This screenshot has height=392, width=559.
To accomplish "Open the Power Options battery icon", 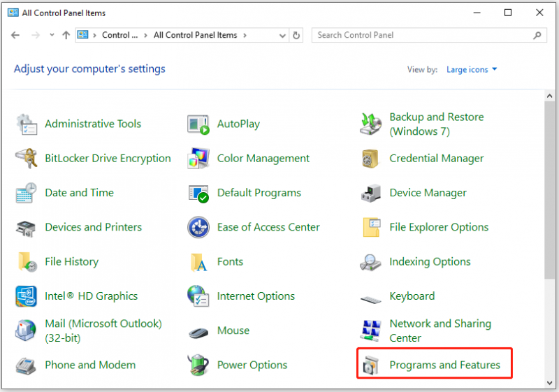I will [198, 365].
